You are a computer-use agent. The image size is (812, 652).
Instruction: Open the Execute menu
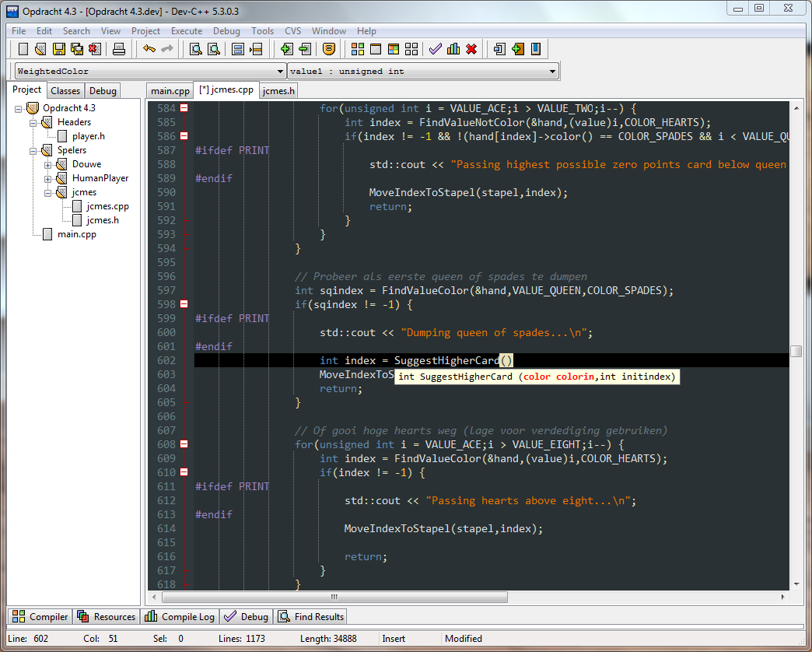coord(187,31)
